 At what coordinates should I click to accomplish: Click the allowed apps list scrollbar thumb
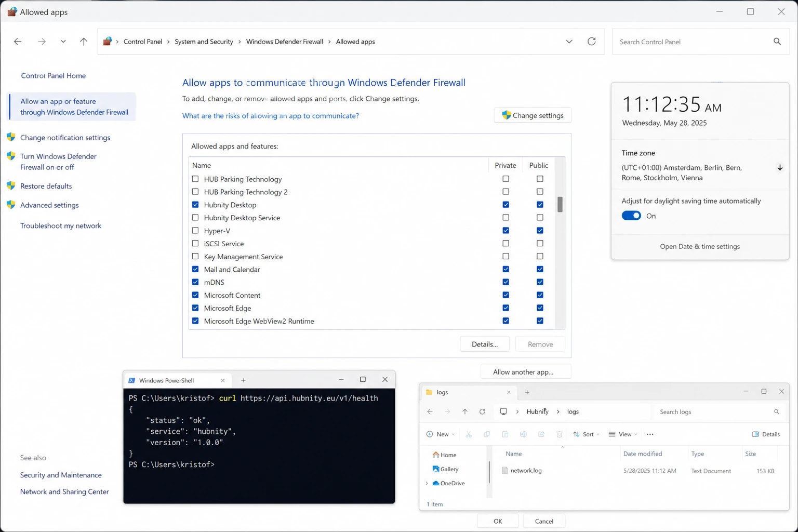(560, 205)
